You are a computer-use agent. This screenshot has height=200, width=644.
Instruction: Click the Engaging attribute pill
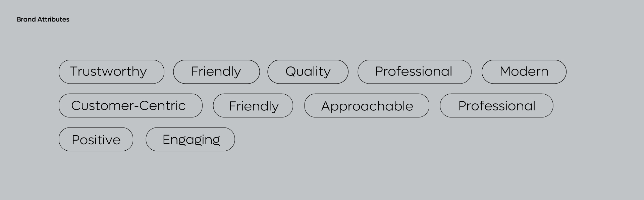point(190,139)
